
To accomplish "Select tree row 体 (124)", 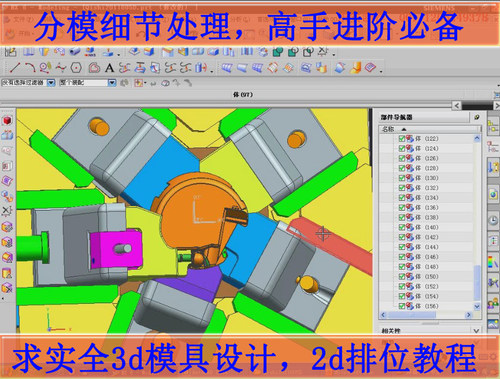I will point(427,148).
